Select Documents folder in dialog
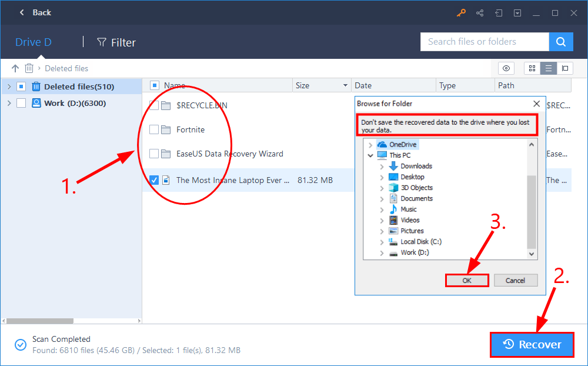This screenshot has height=366, width=588. [x=416, y=198]
